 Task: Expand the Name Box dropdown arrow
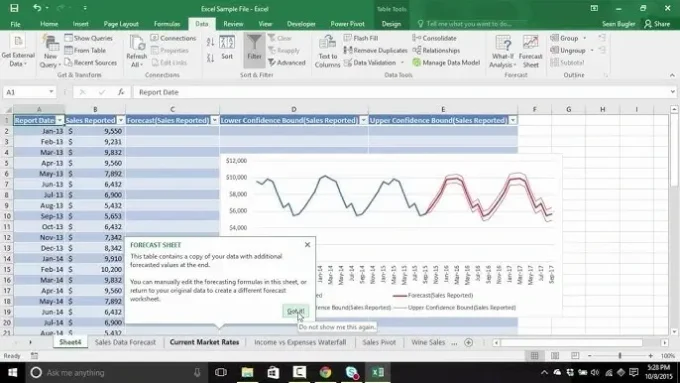pos(51,92)
